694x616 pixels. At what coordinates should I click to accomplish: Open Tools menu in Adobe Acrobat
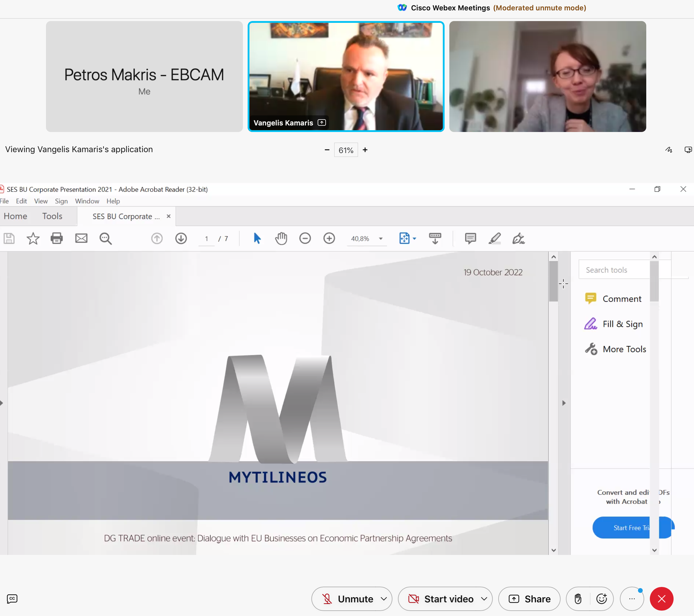[x=52, y=216]
